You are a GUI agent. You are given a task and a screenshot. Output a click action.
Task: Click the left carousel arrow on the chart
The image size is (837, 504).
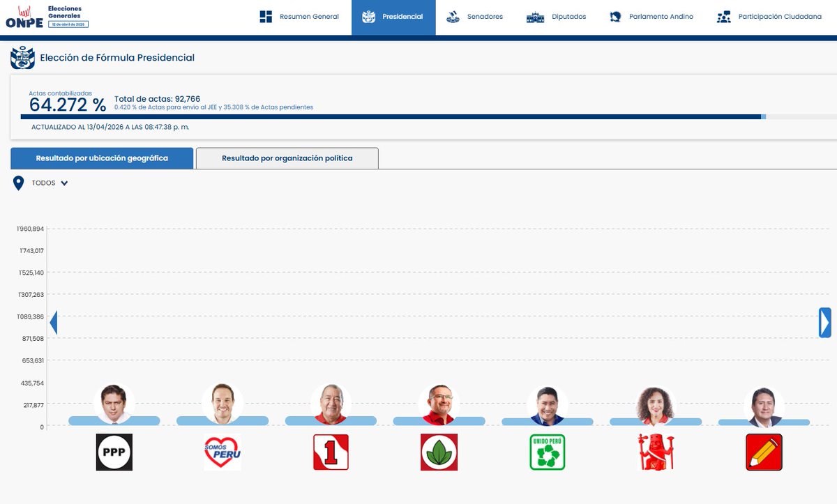54,323
